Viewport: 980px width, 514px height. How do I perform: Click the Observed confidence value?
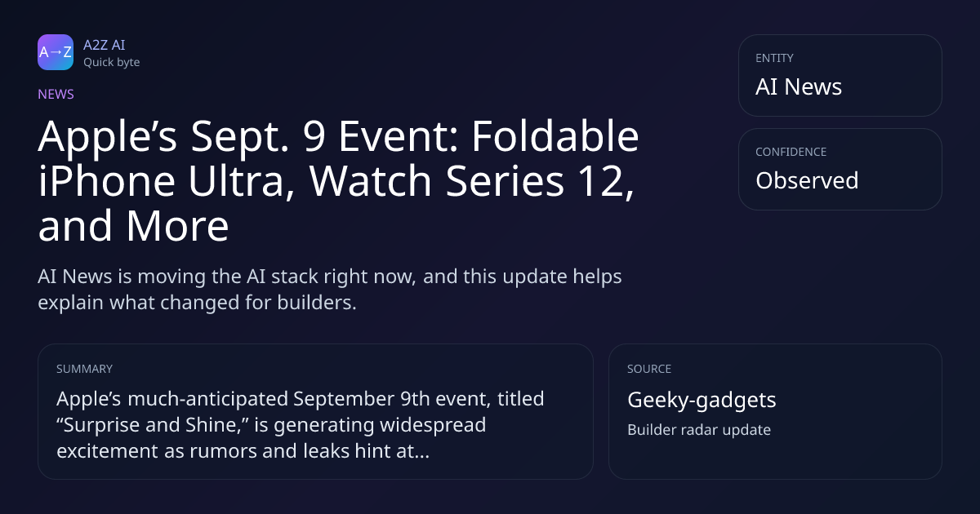pyautogui.click(x=807, y=180)
